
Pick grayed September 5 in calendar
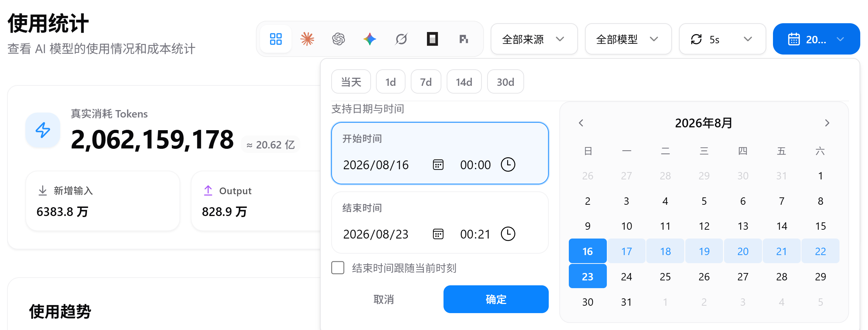point(820,302)
